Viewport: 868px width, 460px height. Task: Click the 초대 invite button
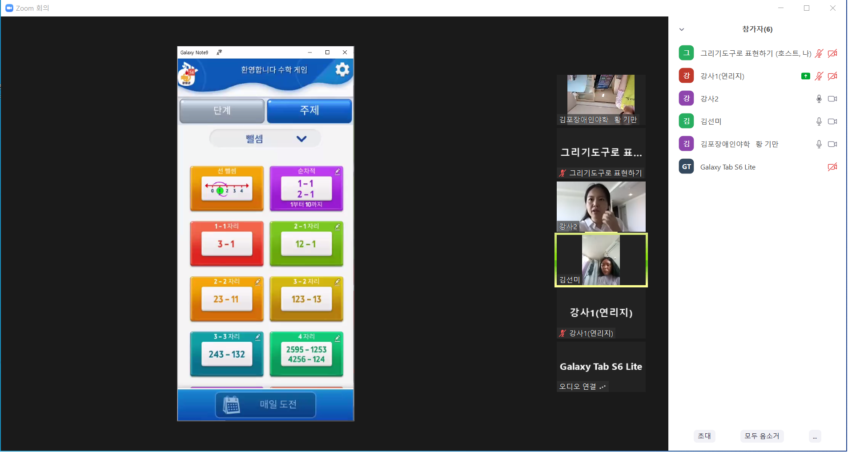pyautogui.click(x=704, y=436)
